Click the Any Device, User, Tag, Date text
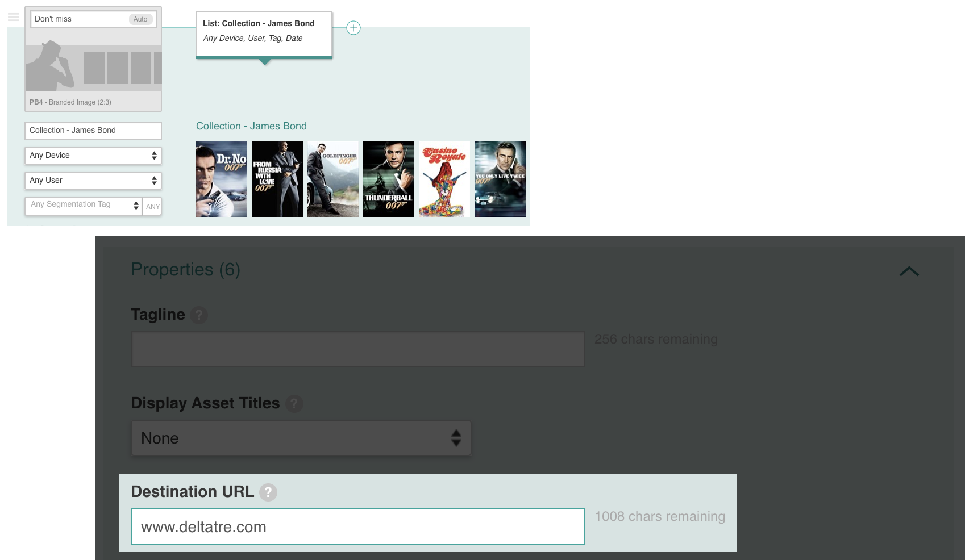 point(253,38)
